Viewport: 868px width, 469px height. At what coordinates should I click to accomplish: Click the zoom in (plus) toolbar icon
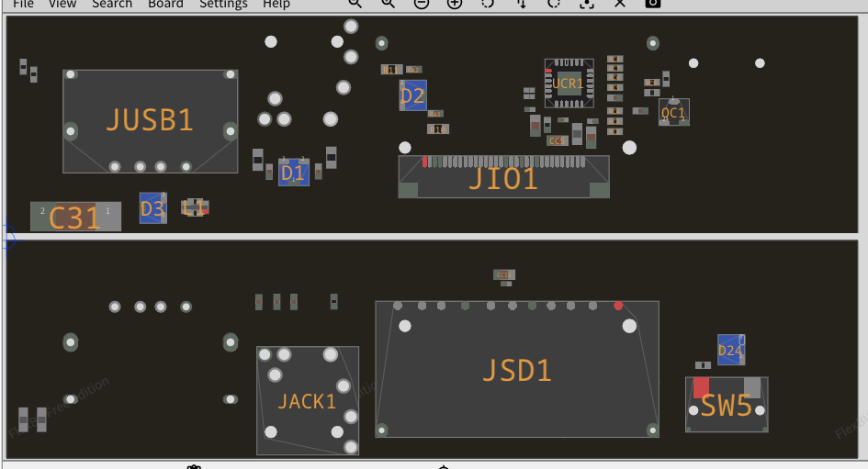point(455,4)
